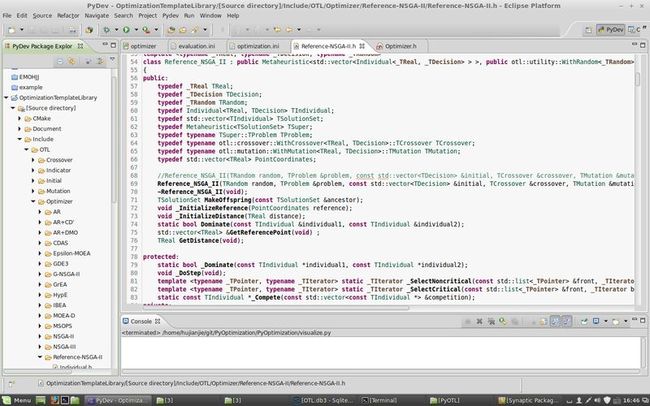This screenshot has width=650, height=406.
Task: Click the External Tools run icon
Action: point(146,30)
